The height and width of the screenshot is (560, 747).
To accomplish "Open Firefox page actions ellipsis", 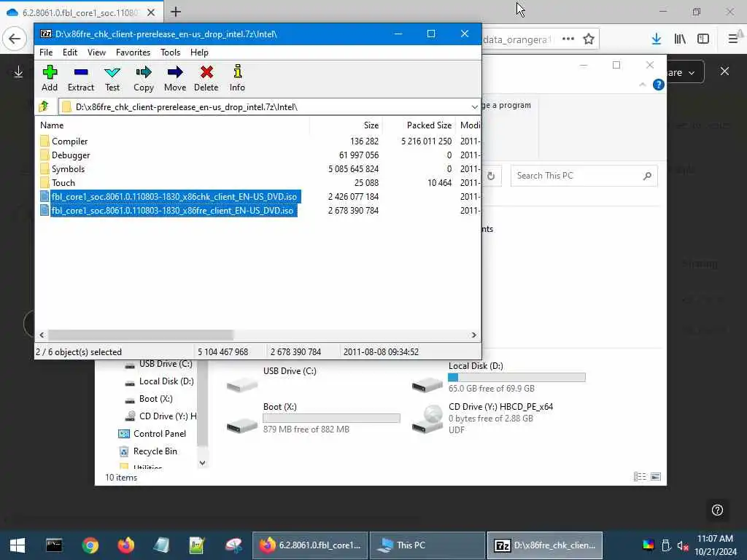I will coord(568,39).
